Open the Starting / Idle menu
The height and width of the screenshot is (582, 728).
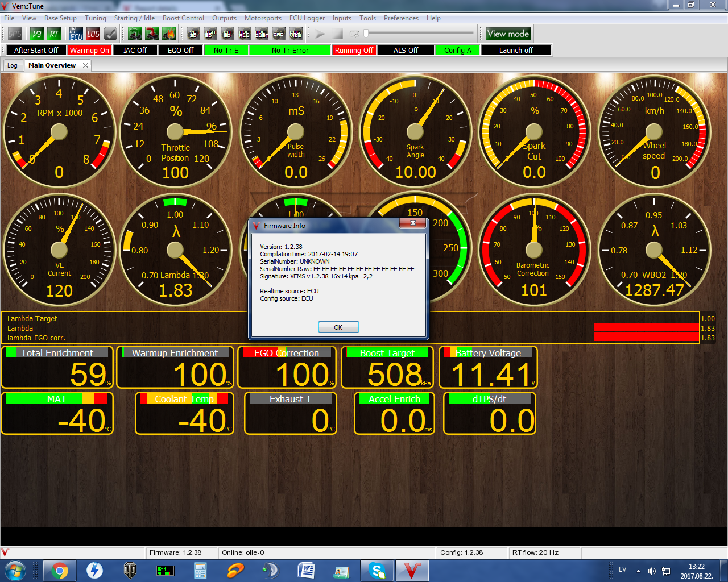coord(134,18)
